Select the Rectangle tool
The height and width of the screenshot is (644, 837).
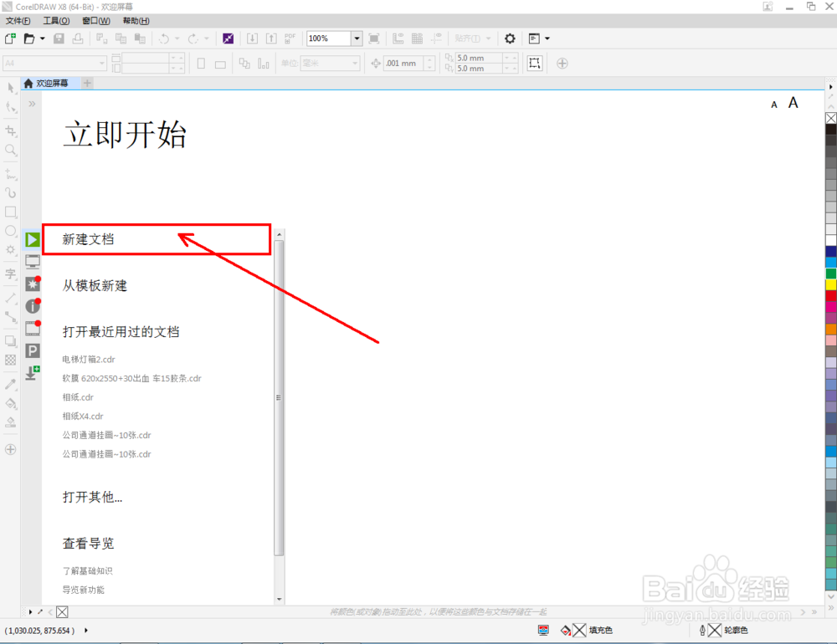tap(11, 212)
